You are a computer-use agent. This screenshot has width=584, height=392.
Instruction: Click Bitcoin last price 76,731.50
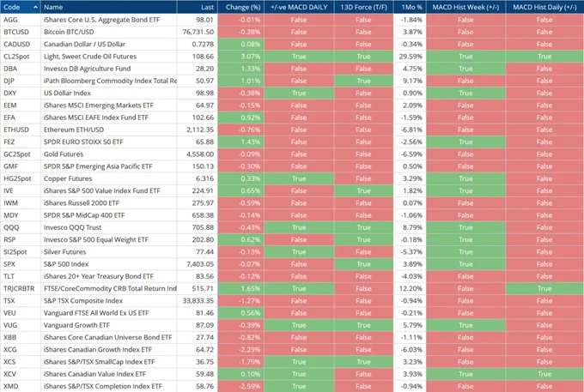coord(197,32)
